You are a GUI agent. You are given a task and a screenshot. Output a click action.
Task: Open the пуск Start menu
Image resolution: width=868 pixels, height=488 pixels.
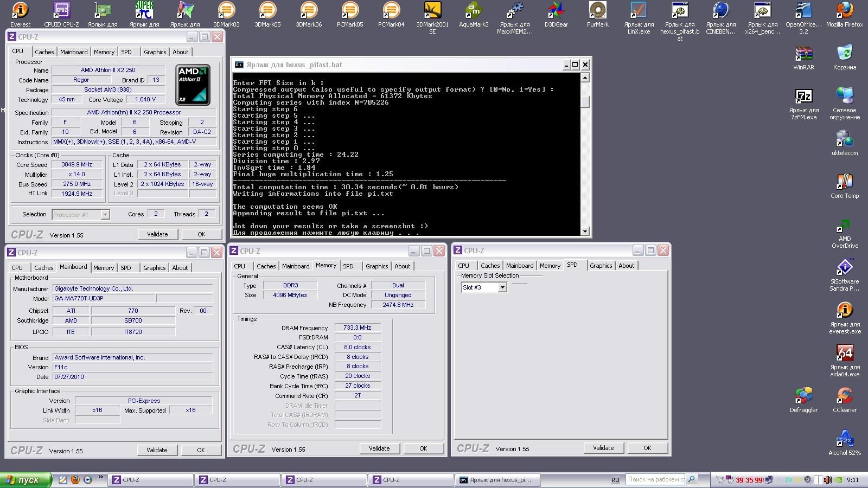pyautogui.click(x=25, y=480)
